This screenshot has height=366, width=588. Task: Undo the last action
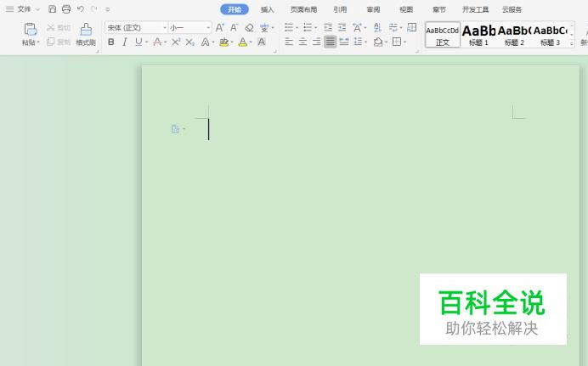[x=80, y=9]
